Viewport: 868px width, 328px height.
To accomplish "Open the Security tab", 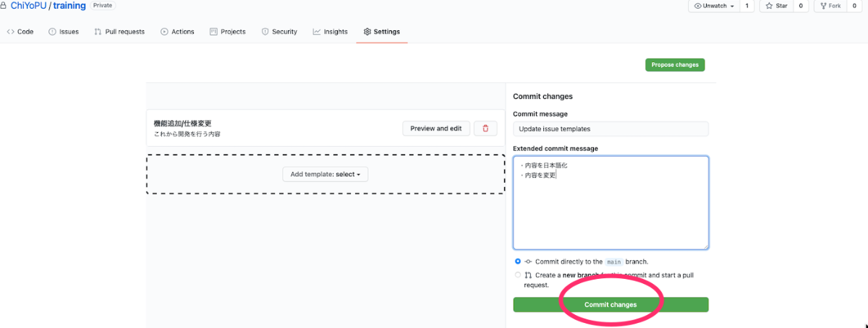I will tap(279, 32).
